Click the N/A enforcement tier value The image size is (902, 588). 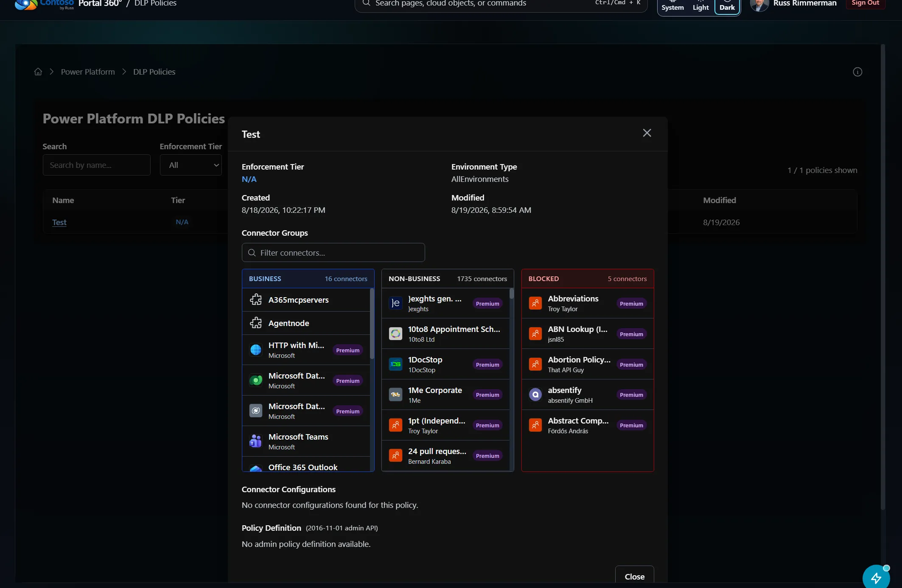click(x=249, y=179)
